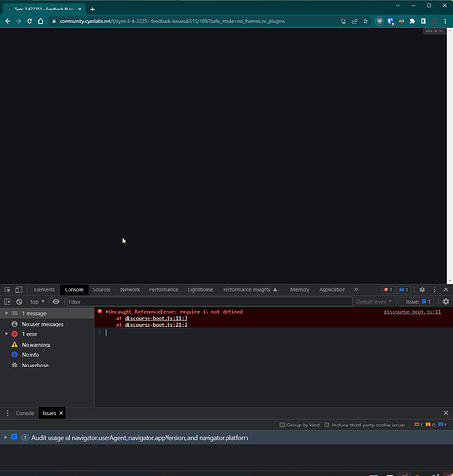The width and height of the screenshot is (453, 476).
Task: Open console settings gear beside issues count
Action: [x=446, y=302]
